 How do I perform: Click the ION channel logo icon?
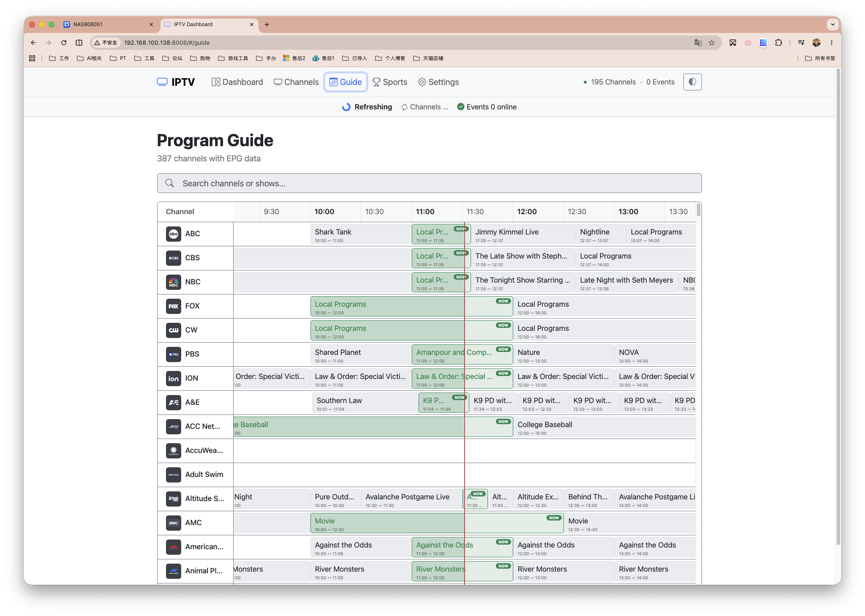[x=174, y=379]
